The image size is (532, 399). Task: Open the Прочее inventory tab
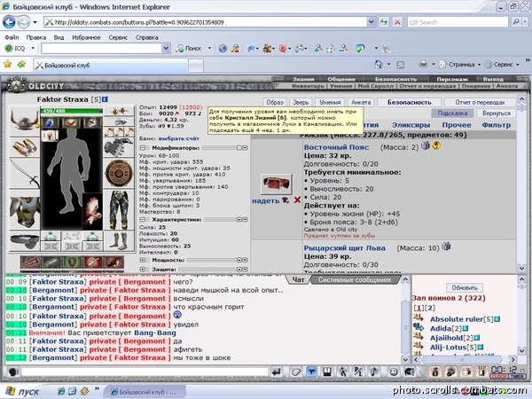tap(457, 125)
